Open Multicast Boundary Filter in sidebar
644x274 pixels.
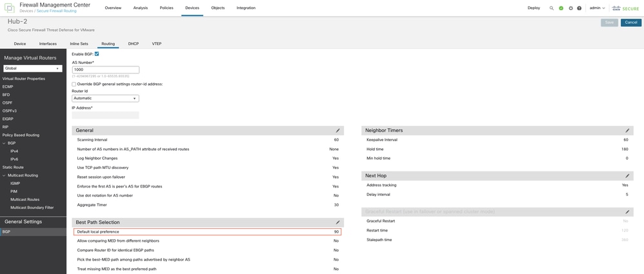click(x=32, y=208)
